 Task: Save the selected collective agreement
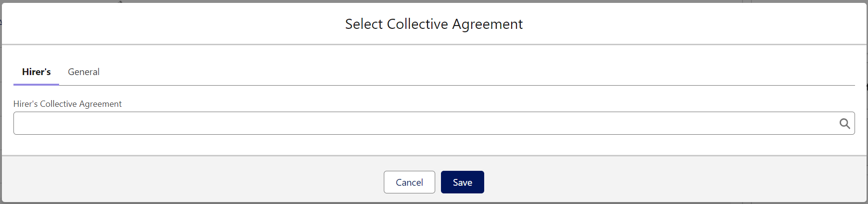pyautogui.click(x=462, y=182)
